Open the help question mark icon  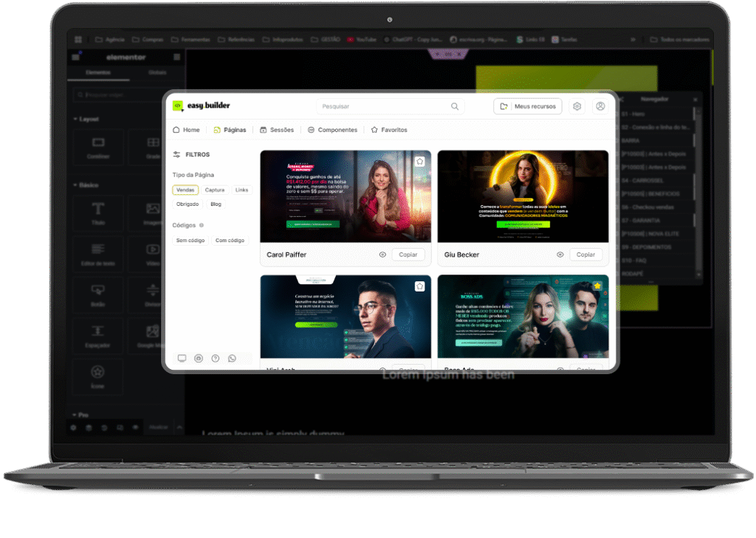215,358
